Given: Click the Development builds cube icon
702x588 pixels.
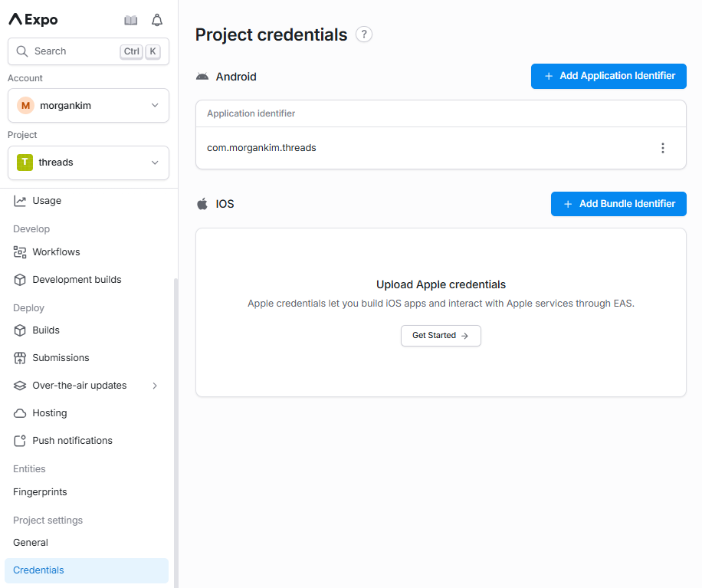Looking at the screenshot, I should coord(20,280).
